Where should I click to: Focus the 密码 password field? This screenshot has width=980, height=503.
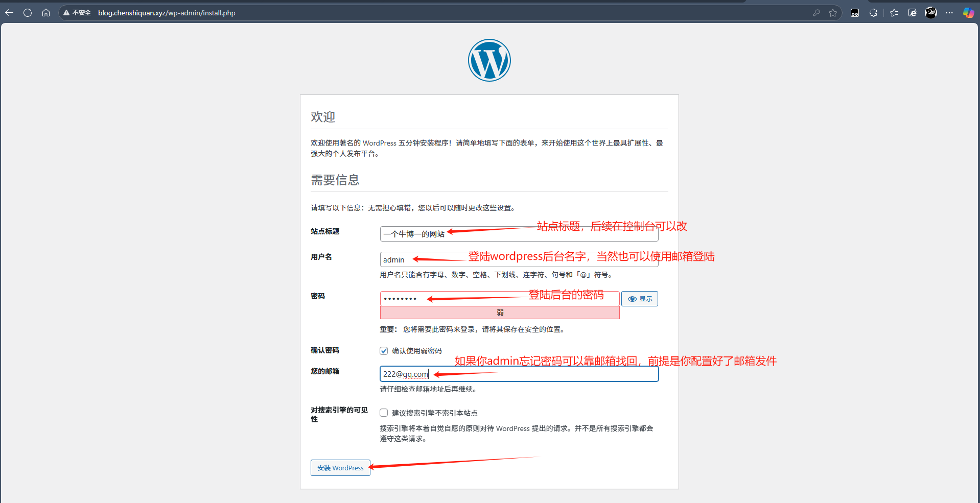coord(500,299)
